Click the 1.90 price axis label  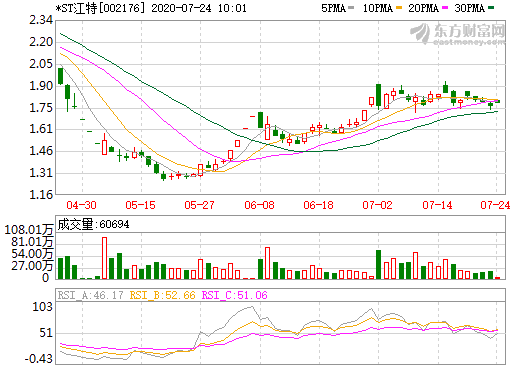point(41,86)
